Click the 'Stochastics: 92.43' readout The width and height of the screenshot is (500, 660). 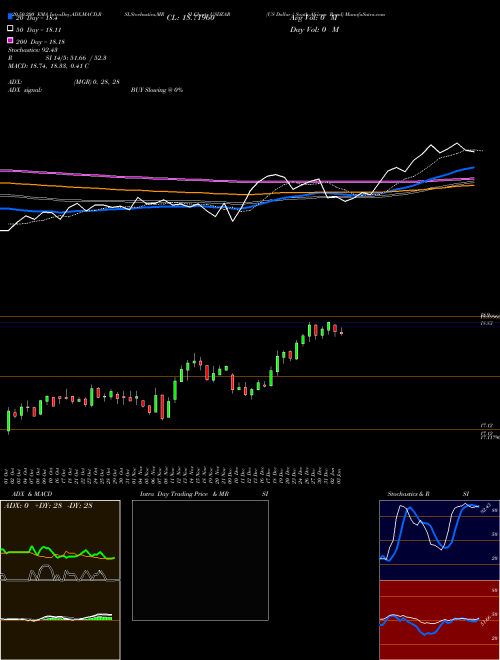coord(33,50)
